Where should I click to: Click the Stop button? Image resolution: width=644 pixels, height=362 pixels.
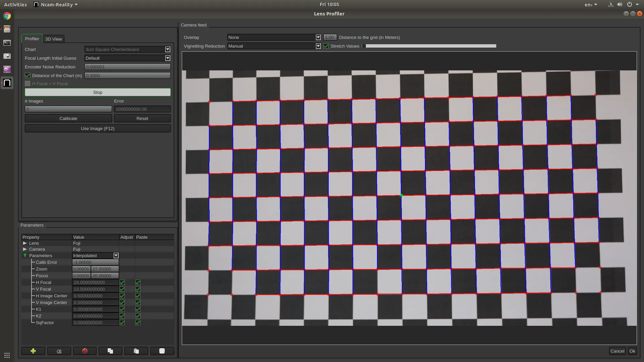click(98, 92)
